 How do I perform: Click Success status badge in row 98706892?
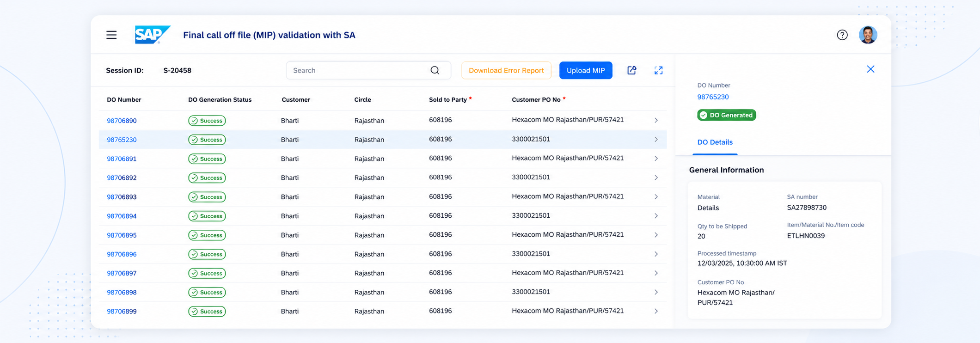pyautogui.click(x=207, y=178)
